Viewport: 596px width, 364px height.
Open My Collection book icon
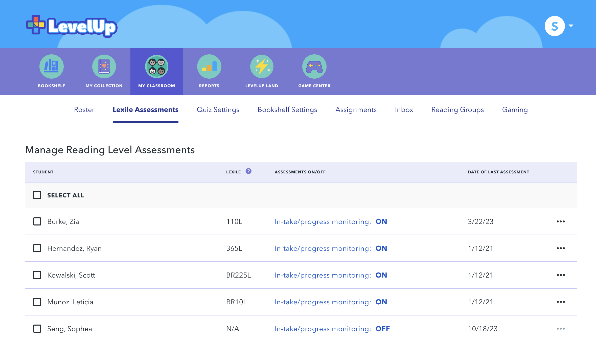pos(104,67)
